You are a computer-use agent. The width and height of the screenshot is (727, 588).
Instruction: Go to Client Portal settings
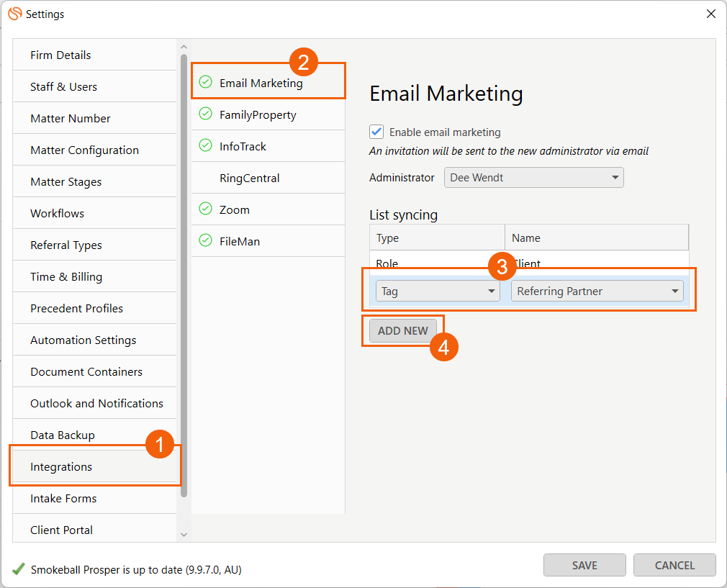[x=94, y=530]
